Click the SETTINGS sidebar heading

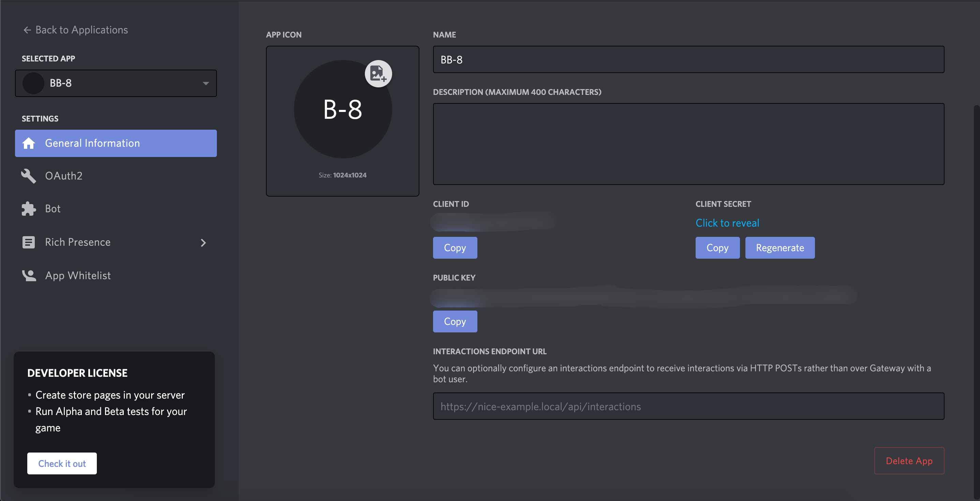(x=40, y=118)
